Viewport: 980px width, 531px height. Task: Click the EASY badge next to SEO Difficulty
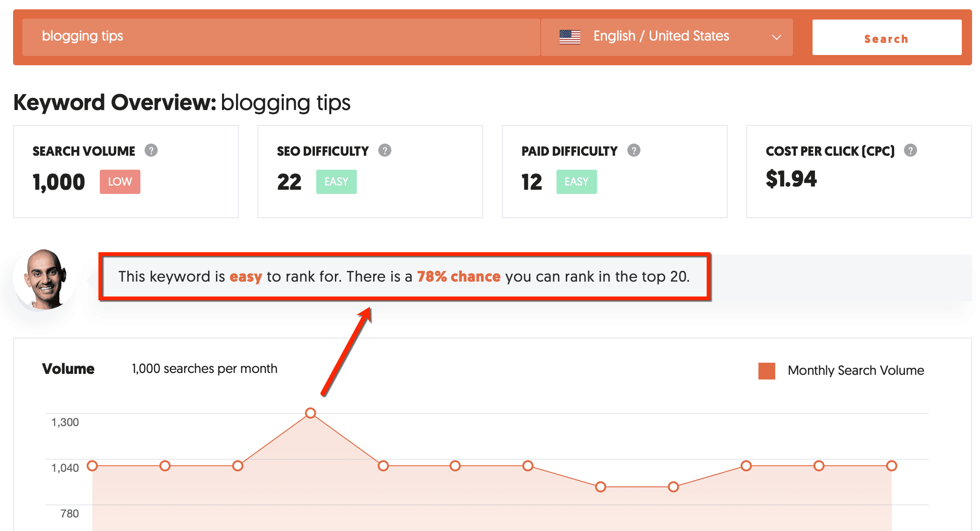[x=336, y=182]
